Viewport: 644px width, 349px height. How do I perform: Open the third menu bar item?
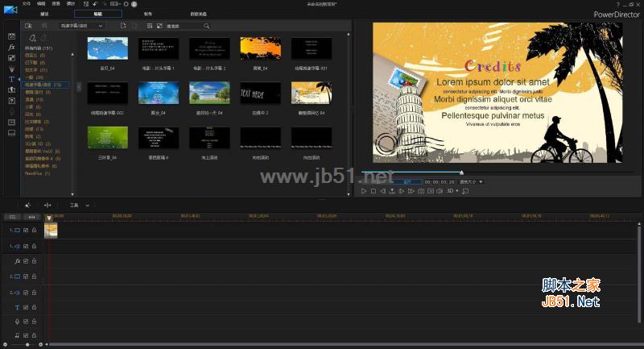click(x=56, y=4)
